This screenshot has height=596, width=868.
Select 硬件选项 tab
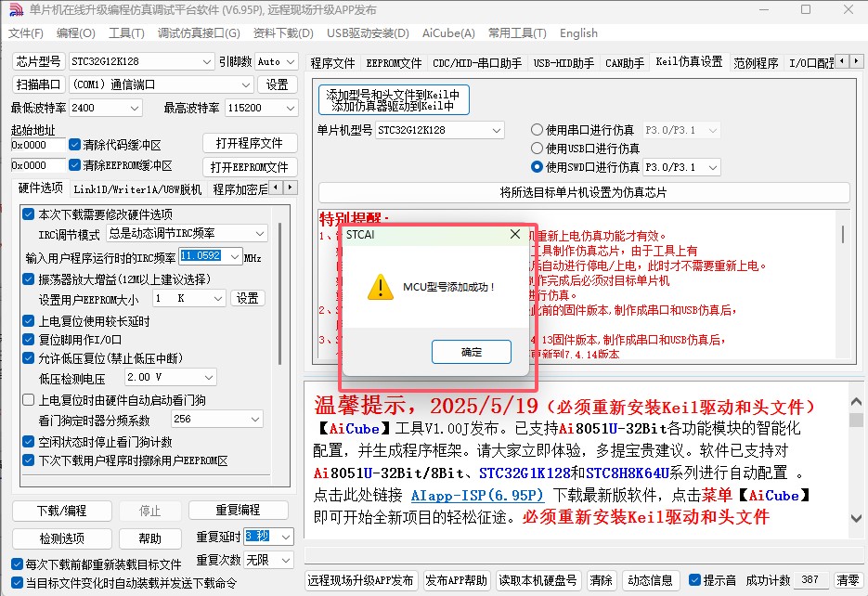41,188
